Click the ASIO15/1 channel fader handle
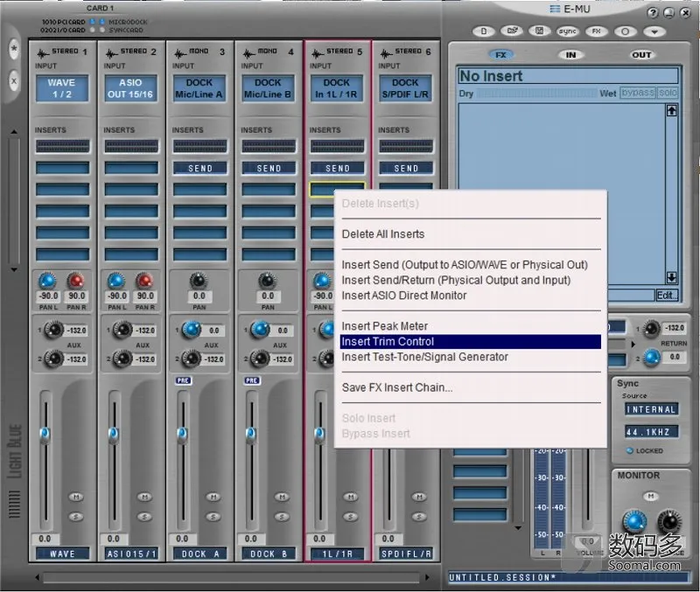This screenshot has width=700, height=592. [114, 434]
